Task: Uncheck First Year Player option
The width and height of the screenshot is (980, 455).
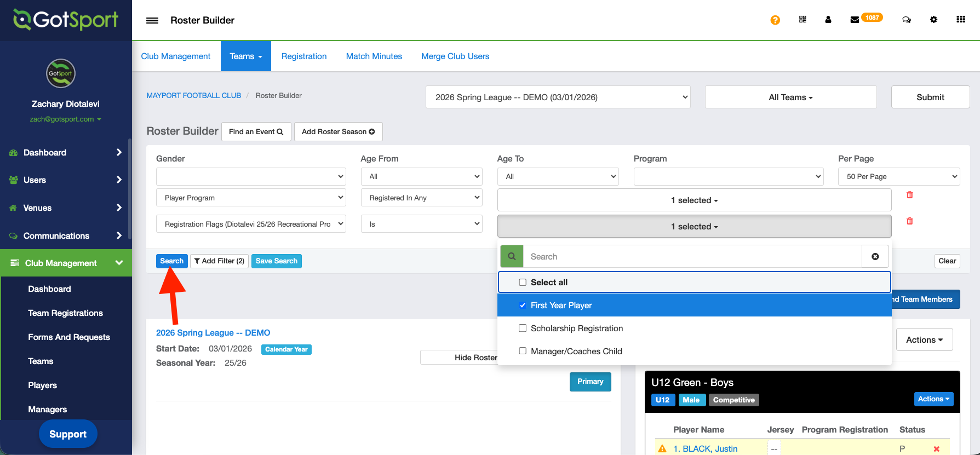Action: click(x=523, y=306)
